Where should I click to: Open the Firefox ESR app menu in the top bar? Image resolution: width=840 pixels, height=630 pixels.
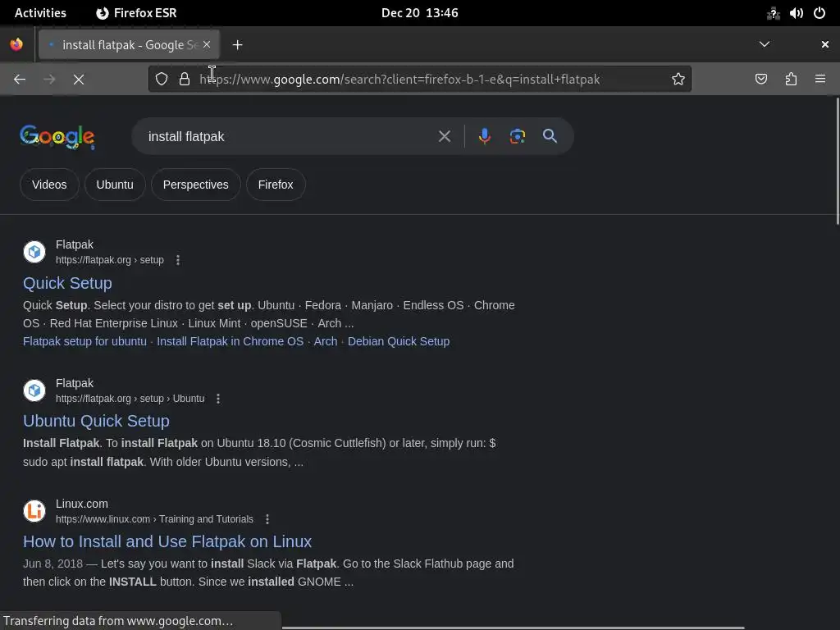coord(136,13)
